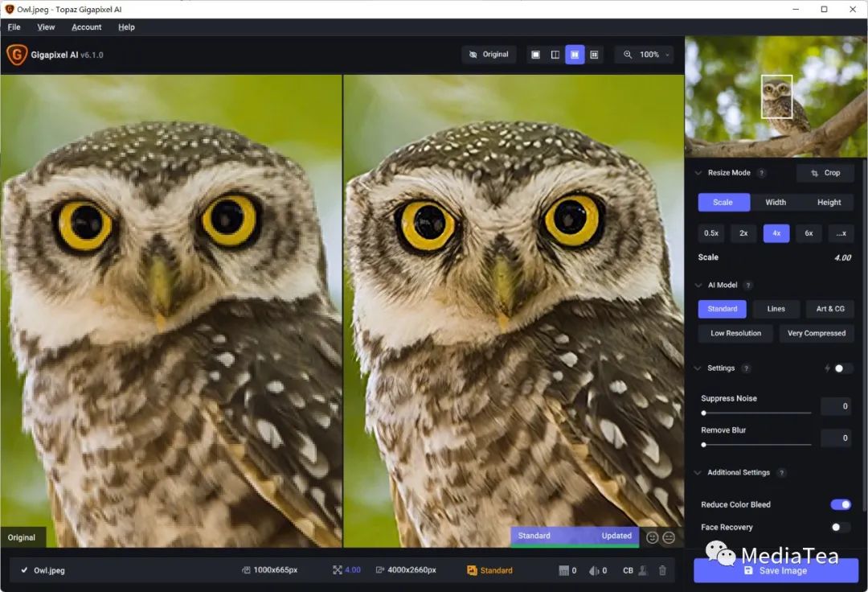
Task: Click the scale factor icon in file row
Action: click(x=337, y=569)
